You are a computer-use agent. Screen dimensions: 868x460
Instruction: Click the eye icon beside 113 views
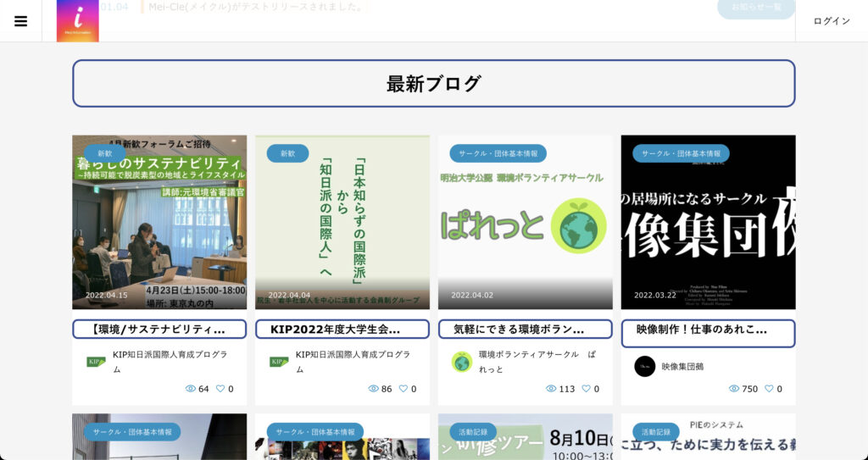pyautogui.click(x=551, y=389)
